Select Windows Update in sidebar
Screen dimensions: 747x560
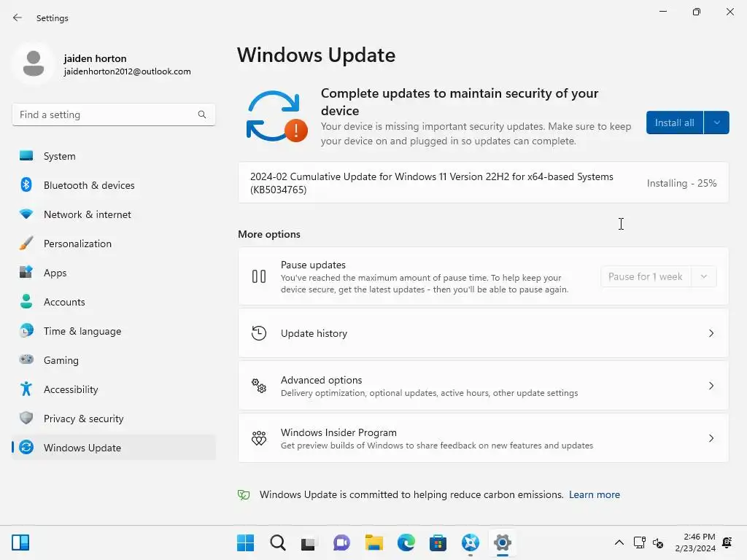coord(114,448)
